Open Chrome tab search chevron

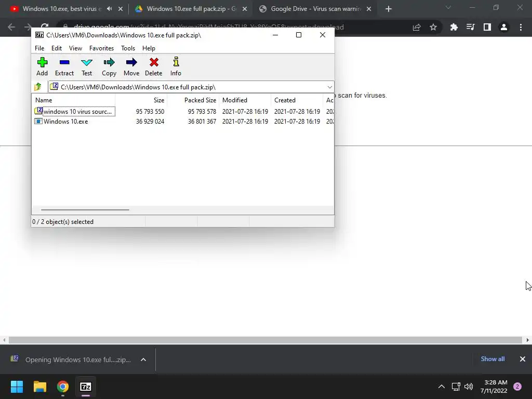[x=448, y=7]
